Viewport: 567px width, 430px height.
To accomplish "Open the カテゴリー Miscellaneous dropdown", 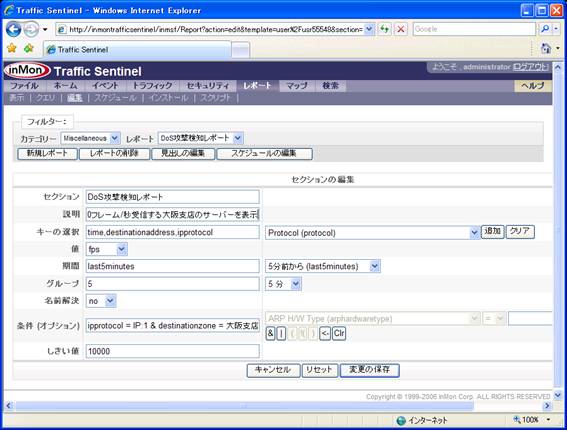I will point(90,138).
